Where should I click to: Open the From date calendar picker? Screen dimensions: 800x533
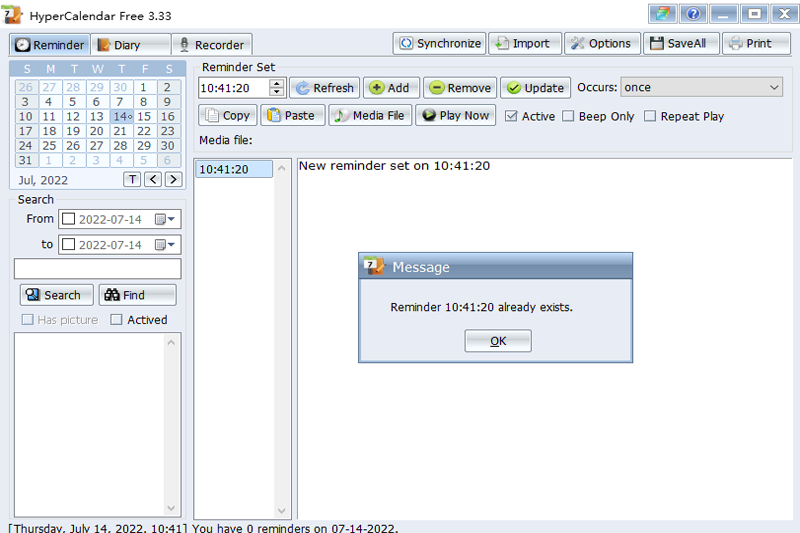tap(165, 219)
